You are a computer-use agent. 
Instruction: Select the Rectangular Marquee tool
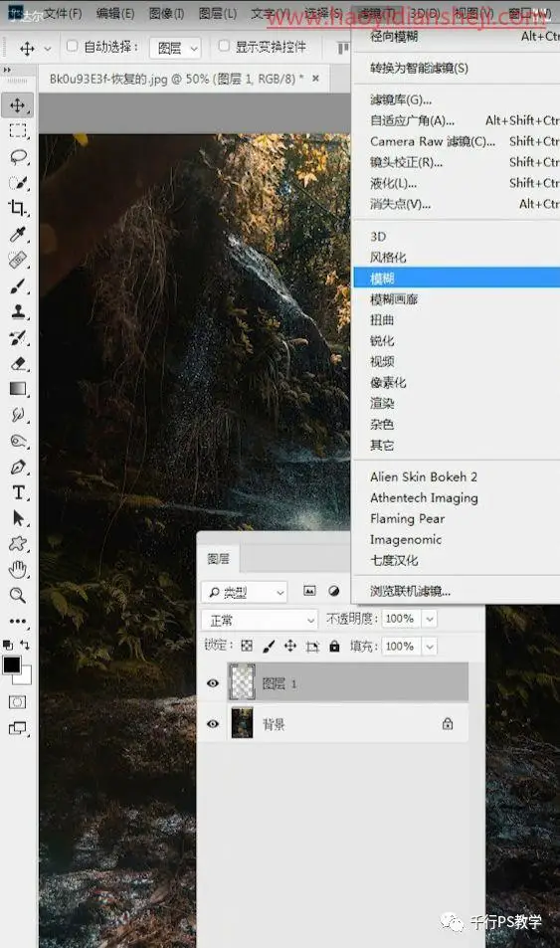tap(18, 131)
